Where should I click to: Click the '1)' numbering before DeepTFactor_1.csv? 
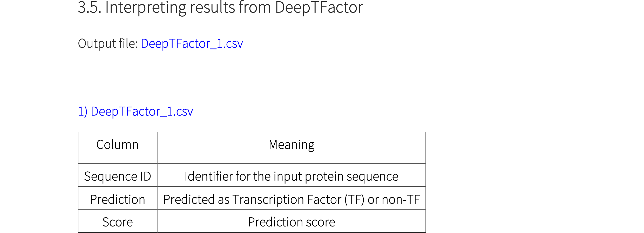click(x=83, y=111)
